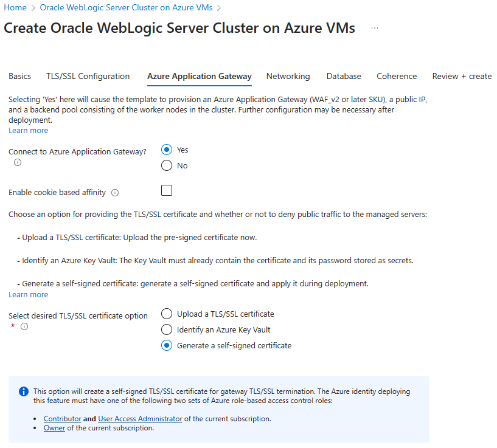This screenshot has width=497, height=448.
Task: Select Identify an Azure Key Vault option
Action: point(166,329)
